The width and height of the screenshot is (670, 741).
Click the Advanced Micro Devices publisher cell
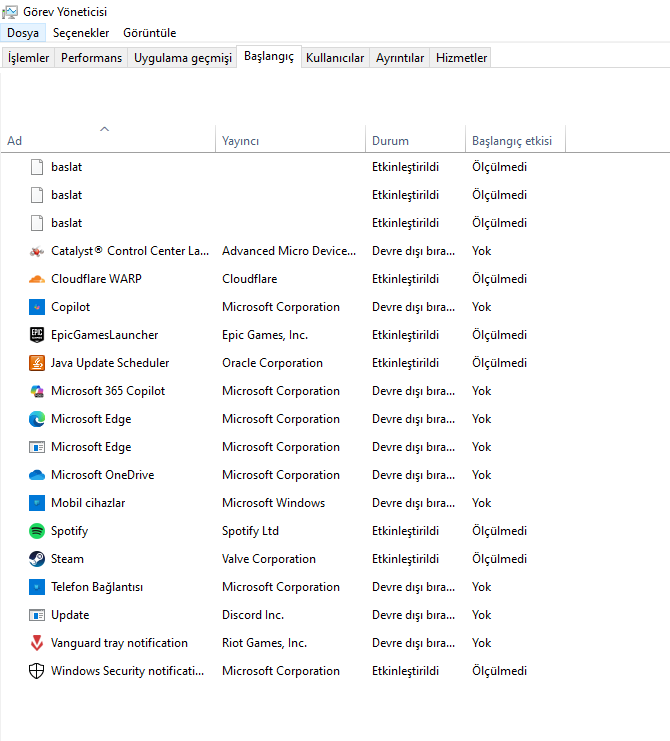pyautogui.click(x=289, y=251)
